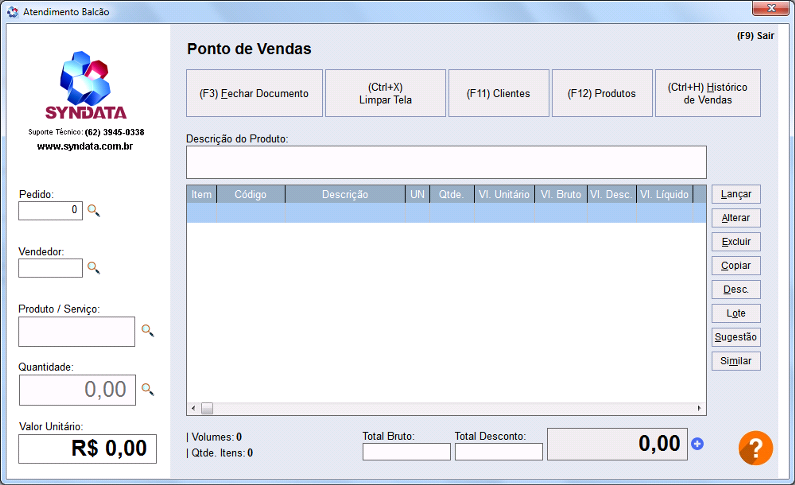Click the Qtde. Itens: 0 label

[x=220, y=453]
